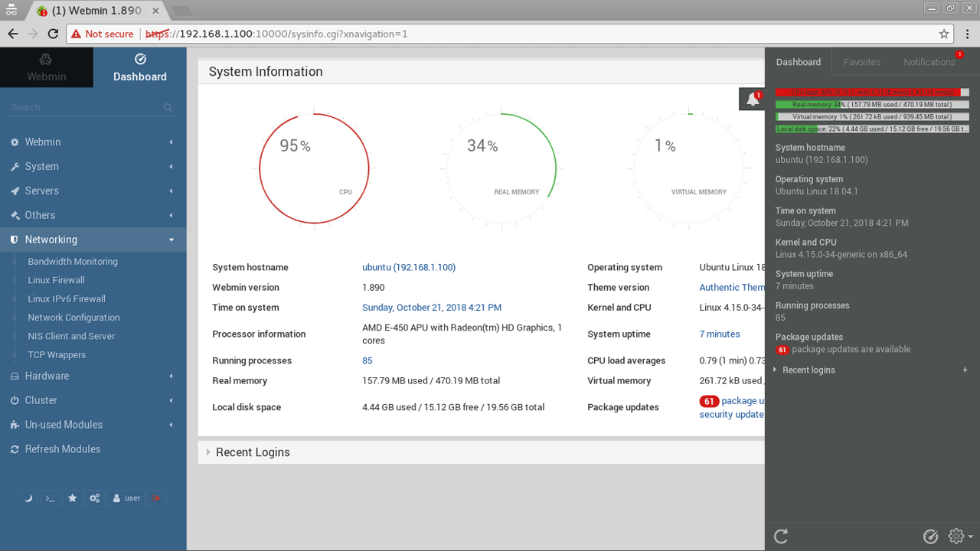This screenshot has height=551, width=980.
Task: Expand the Others menu category
Action: point(93,216)
